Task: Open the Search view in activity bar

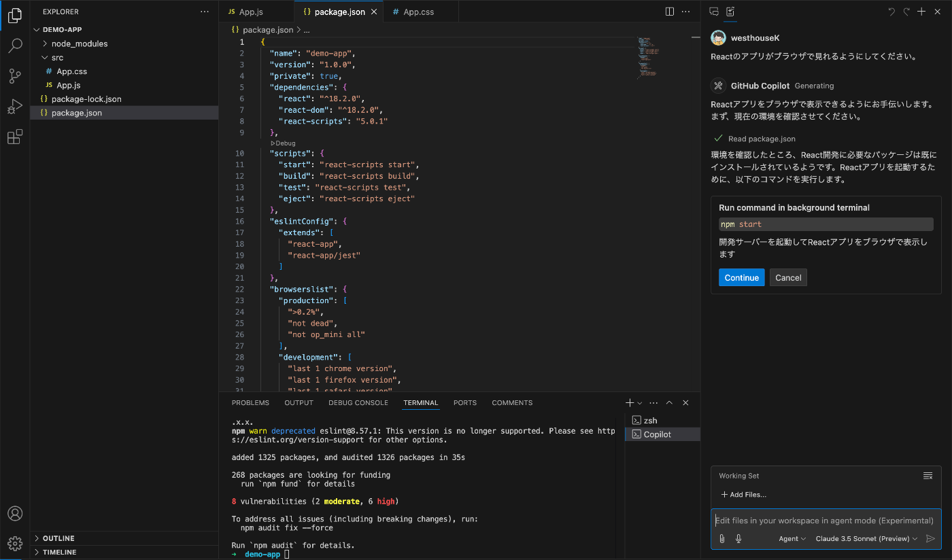Action: point(14,46)
